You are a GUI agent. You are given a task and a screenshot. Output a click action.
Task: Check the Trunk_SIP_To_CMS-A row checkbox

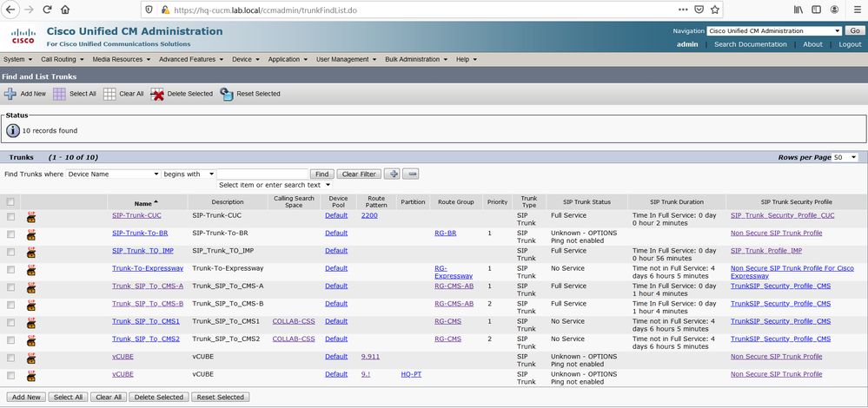10,287
